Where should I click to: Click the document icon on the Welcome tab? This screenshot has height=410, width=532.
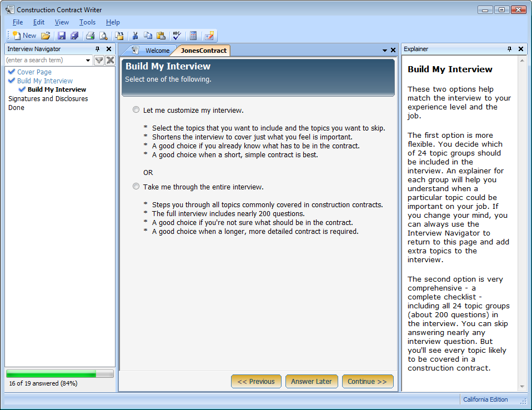coord(135,50)
